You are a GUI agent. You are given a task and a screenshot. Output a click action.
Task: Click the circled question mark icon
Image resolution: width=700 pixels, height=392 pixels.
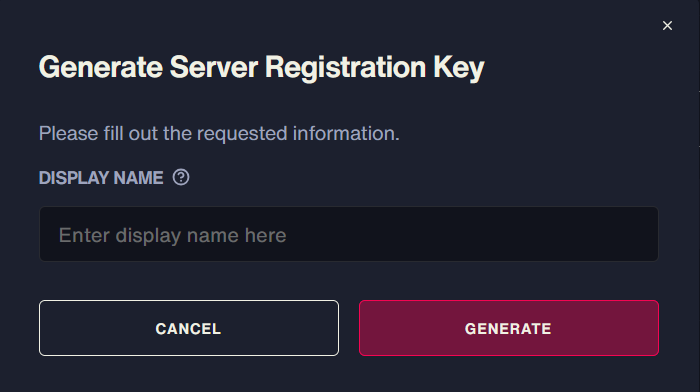click(x=181, y=177)
